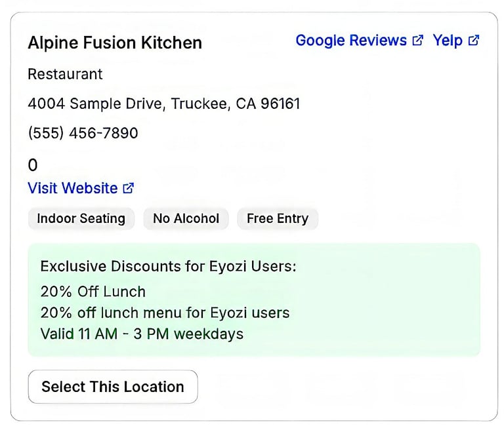504x430 pixels.
Task: Click the 20% off lunch menu description
Action: coord(165,313)
